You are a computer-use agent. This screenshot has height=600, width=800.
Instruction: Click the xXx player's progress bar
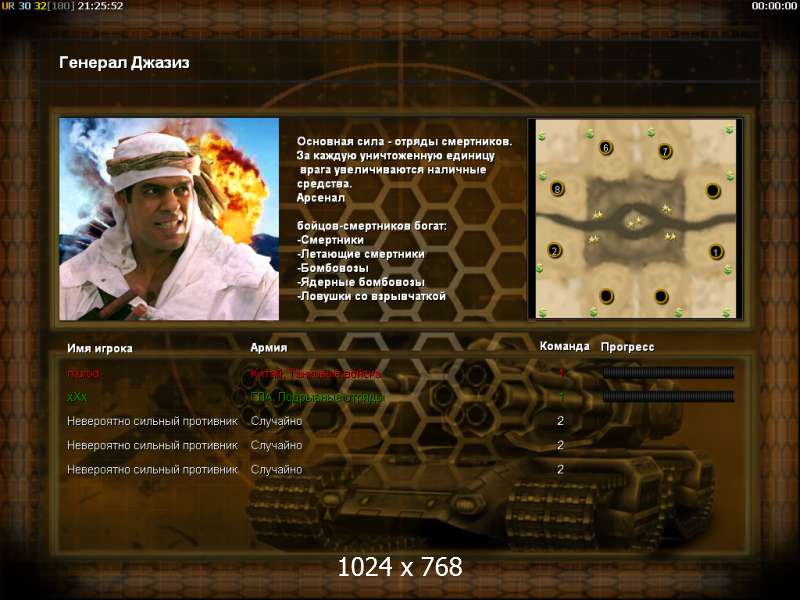tap(668, 396)
